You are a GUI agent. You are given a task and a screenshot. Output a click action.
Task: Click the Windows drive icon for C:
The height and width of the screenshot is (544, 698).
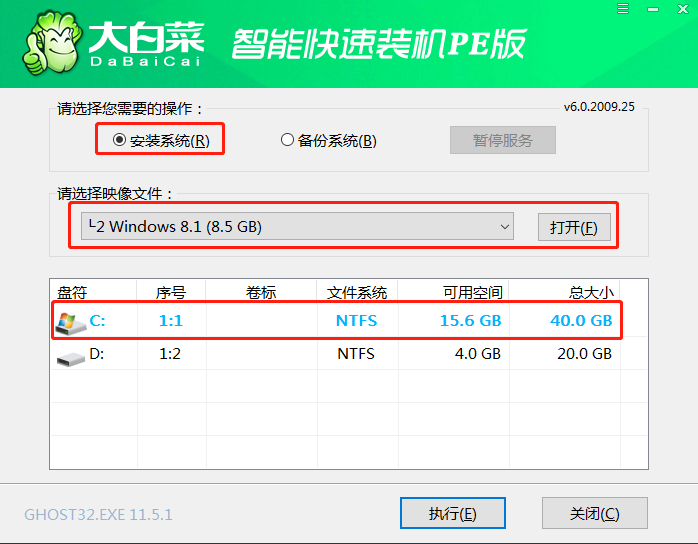click(70, 323)
